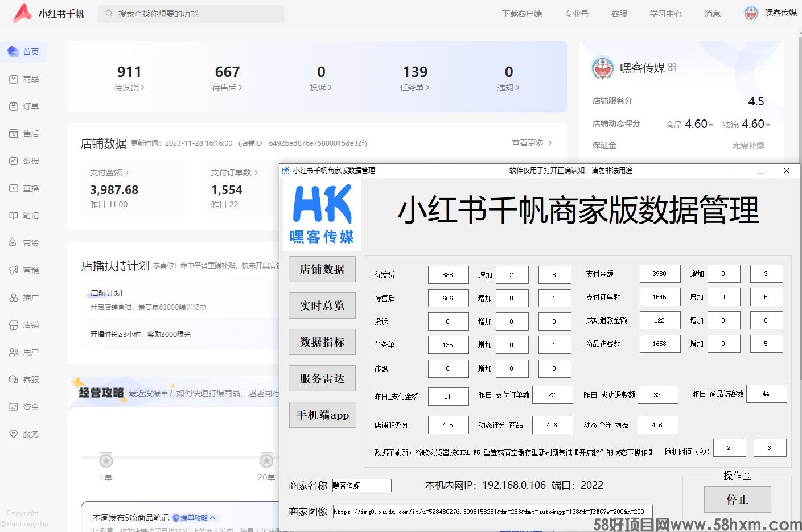Image resolution: width=802 pixels, height=532 pixels.
Task: Click the HK 嘿客传媒 logo image
Action: [x=322, y=215]
